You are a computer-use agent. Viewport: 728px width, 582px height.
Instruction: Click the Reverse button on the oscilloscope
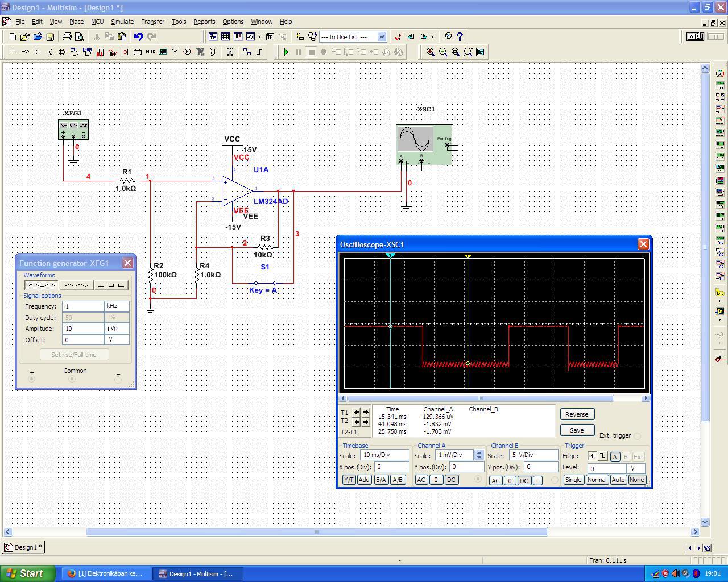[x=576, y=414]
